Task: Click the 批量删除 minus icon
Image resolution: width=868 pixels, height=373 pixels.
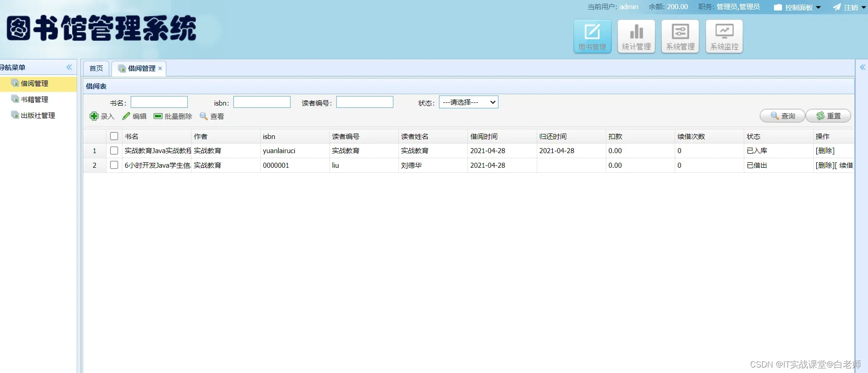Action: [158, 116]
